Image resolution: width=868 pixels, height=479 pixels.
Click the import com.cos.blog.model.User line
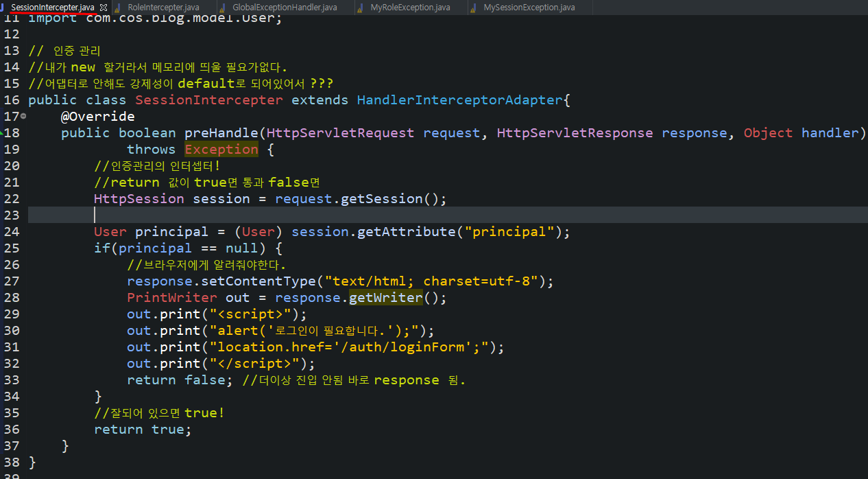tap(155, 19)
